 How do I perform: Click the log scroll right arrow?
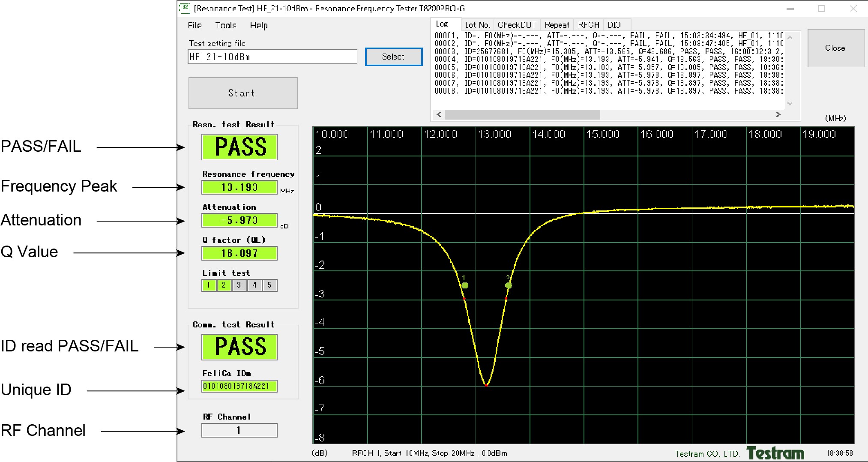pyautogui.click(x=778, y=114)
